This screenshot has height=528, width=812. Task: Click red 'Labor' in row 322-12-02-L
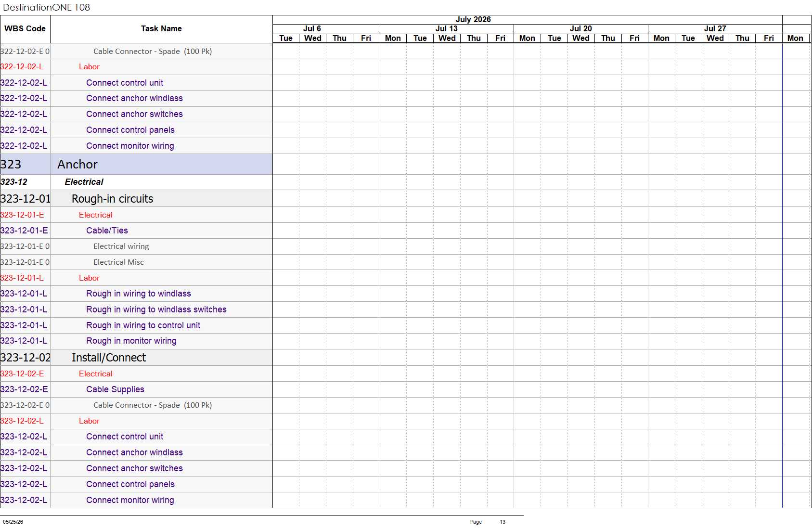point(89,67)
